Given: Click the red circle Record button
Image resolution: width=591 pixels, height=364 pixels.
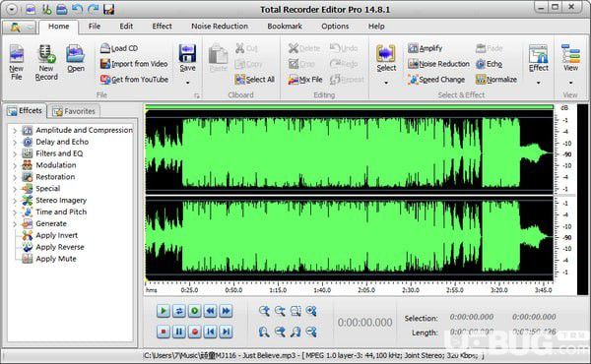Looking at the screenshot, I should click(x=195, y=332).
